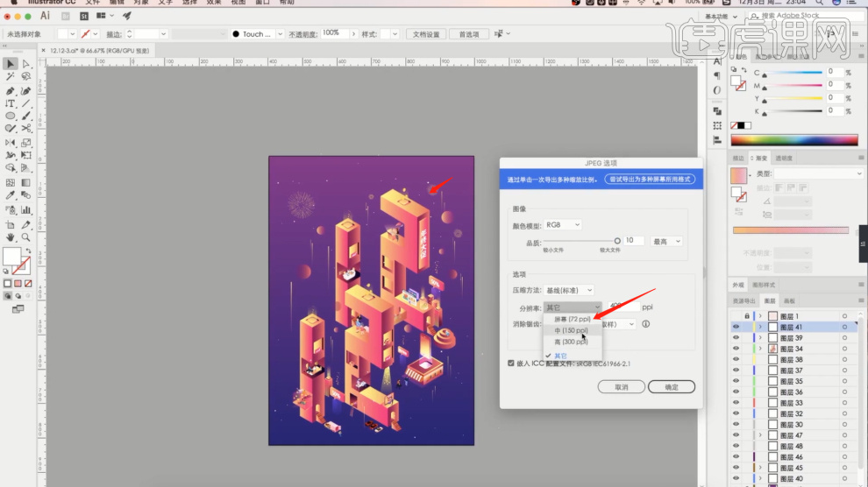Switch to the 资源导出 tab
The width and height of the screenshot is (868, 487).
click(743, 301)
